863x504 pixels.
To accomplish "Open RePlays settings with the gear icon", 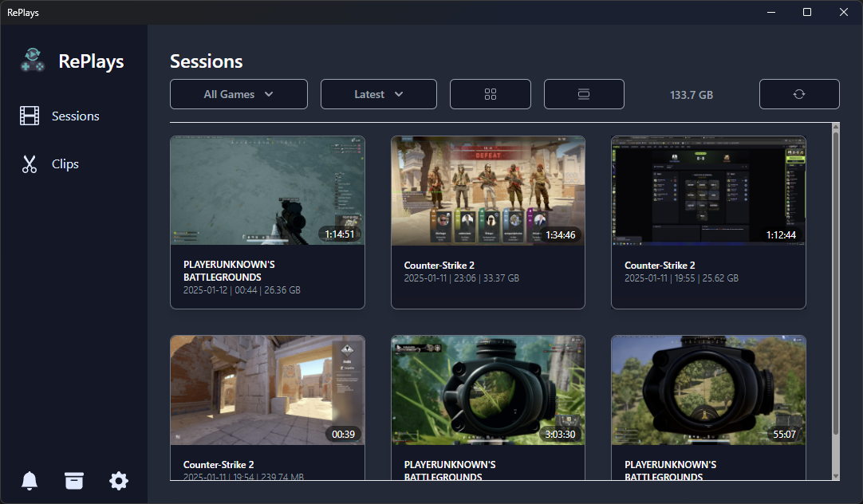I will 118,481.
